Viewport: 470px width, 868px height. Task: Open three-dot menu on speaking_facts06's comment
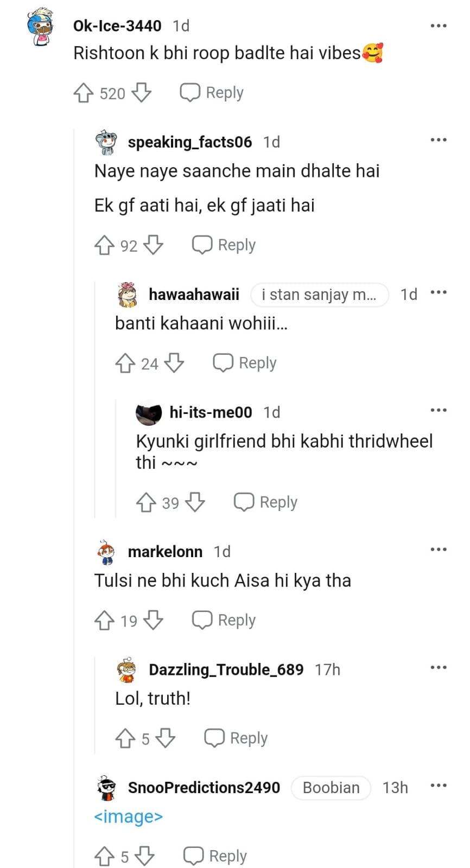(438, 141)
